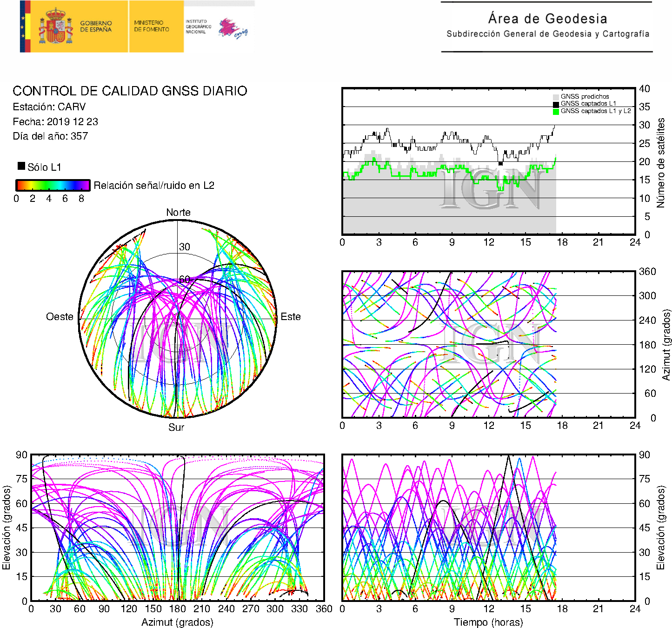672x628 pixels.
Task: Click the Gobierno de España label
Action: click(x=96, y=27)
